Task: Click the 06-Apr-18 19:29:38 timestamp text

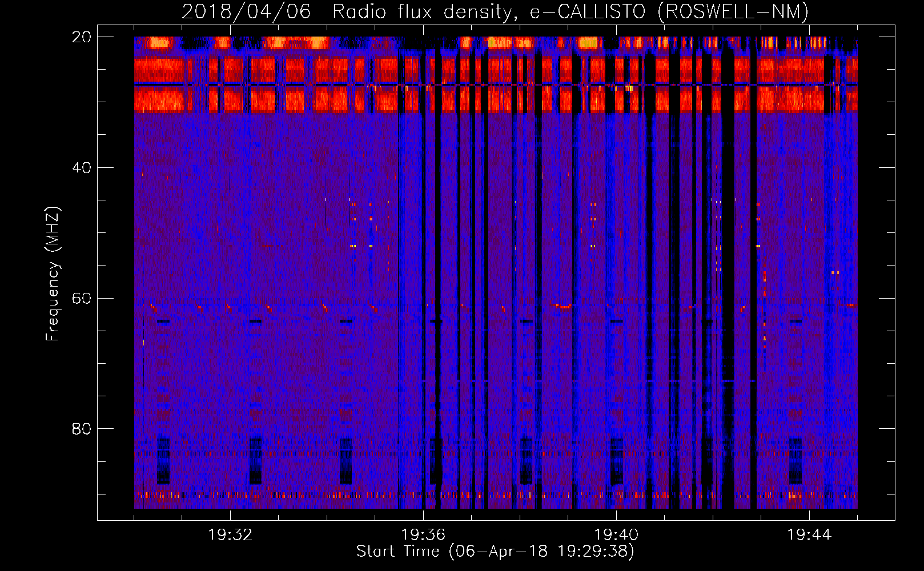Action: 541,552
